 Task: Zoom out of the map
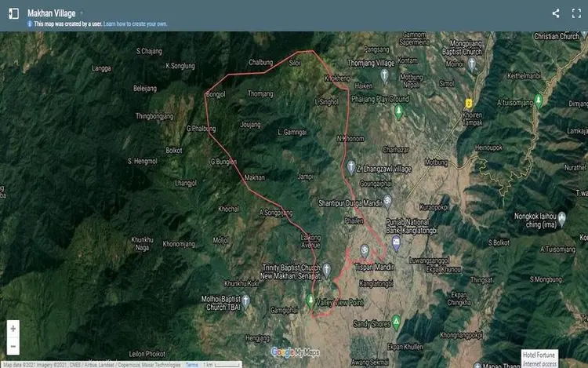(x=13, y=345)
